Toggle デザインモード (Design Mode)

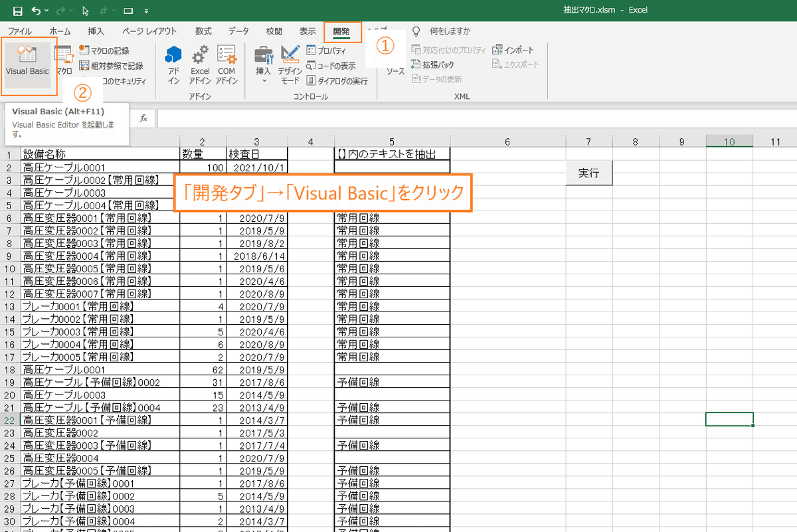click(x=290, y=64)
